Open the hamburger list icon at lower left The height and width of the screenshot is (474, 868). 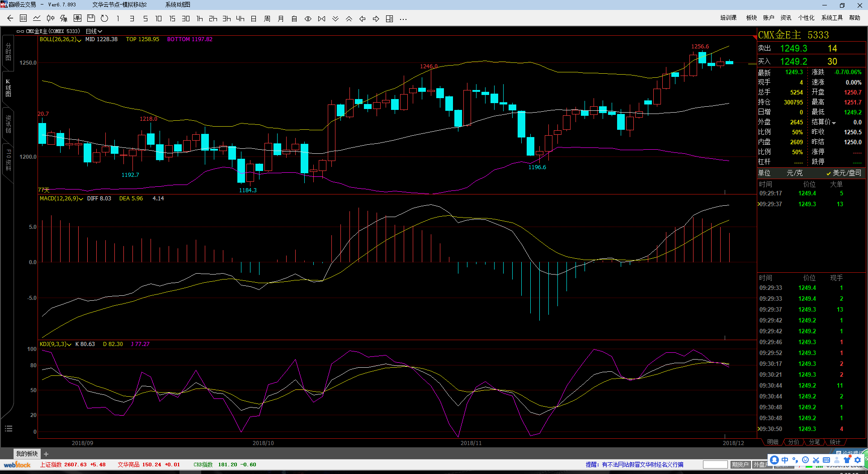click(8, 428)
